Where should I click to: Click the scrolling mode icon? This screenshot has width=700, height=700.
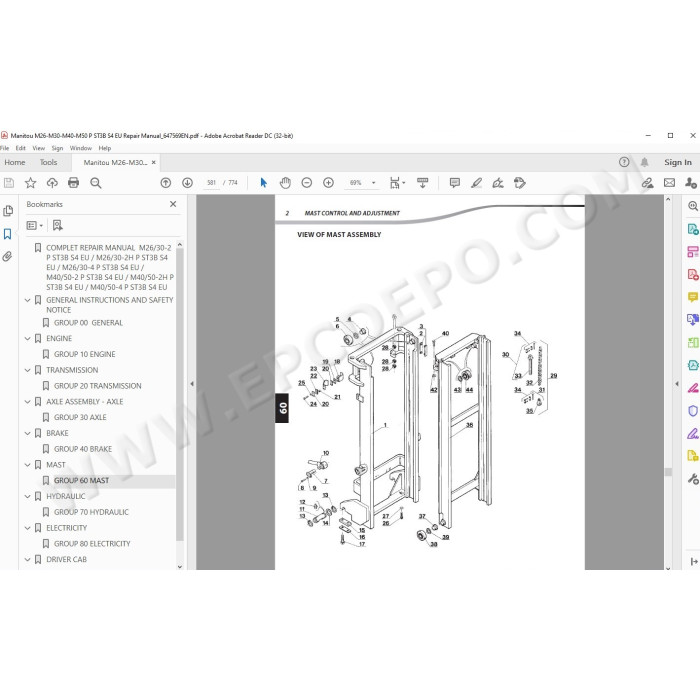point(422,183)
